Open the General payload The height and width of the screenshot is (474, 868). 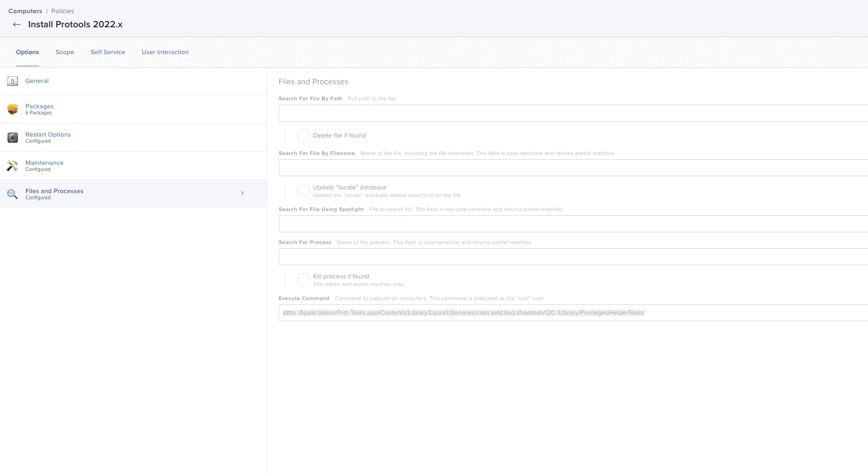133,81
